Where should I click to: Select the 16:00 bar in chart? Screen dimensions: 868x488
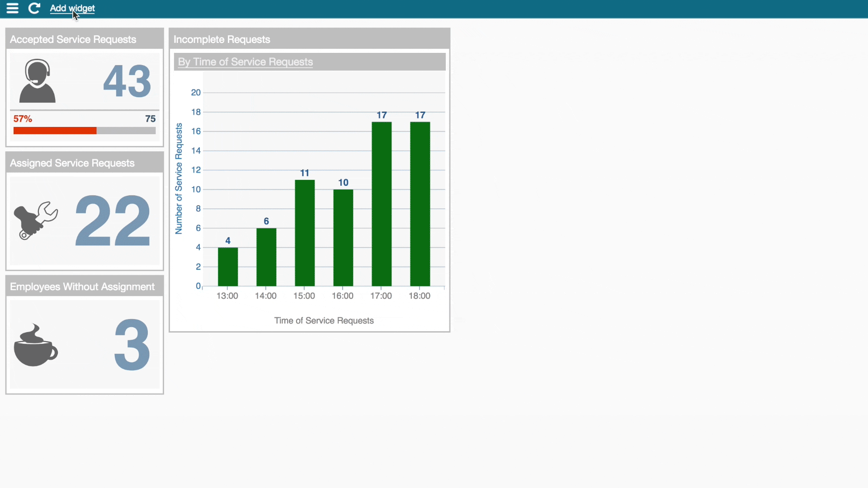tap(343, 238)
